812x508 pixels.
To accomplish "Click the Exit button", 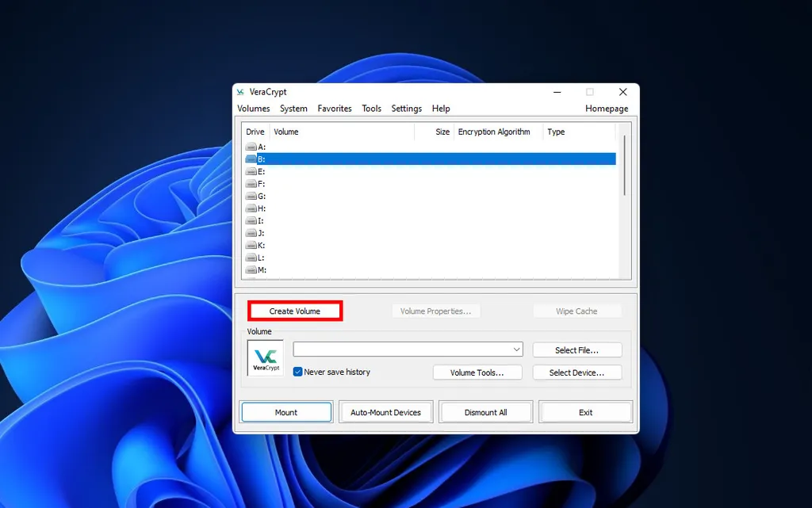I will pos(586,412).
